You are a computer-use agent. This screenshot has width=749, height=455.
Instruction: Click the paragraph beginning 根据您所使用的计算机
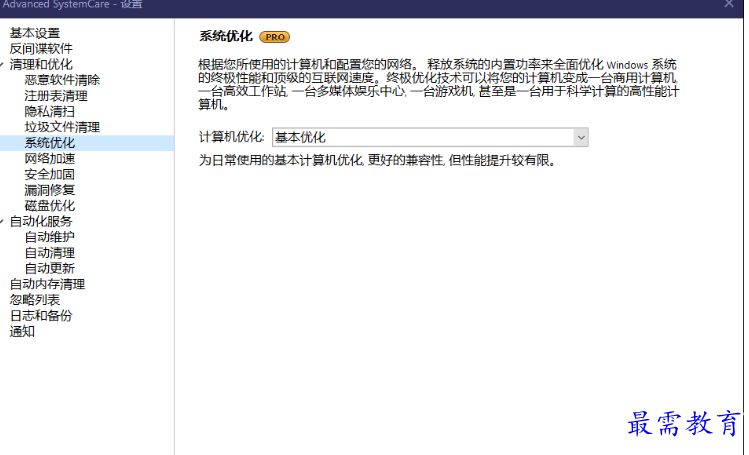coord(439,85)
